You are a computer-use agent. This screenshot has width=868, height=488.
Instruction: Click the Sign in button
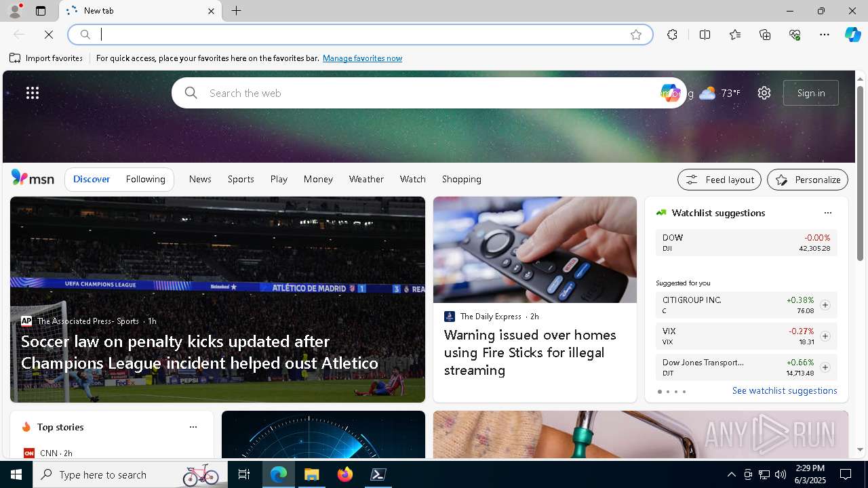(811, 93)
